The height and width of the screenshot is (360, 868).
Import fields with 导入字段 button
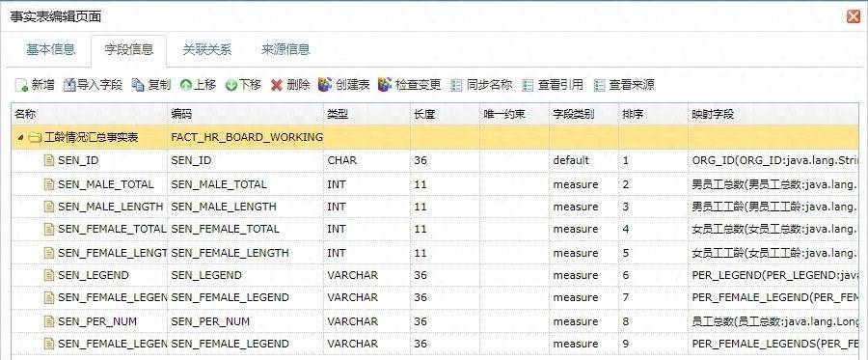(93, 85)
